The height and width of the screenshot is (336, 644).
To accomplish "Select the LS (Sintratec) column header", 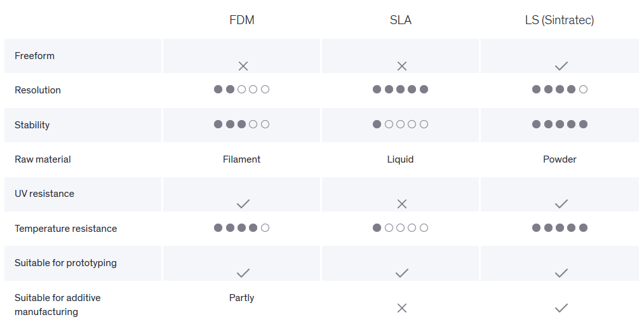I will point(560,20).
